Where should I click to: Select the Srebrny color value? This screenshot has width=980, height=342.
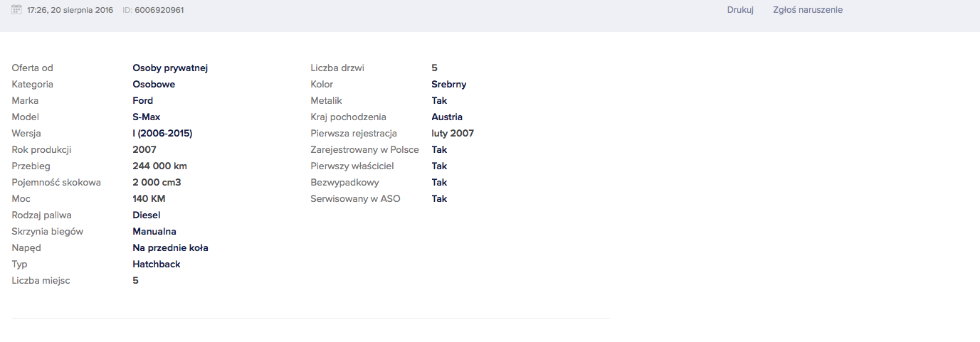click(x=449, y=85)
